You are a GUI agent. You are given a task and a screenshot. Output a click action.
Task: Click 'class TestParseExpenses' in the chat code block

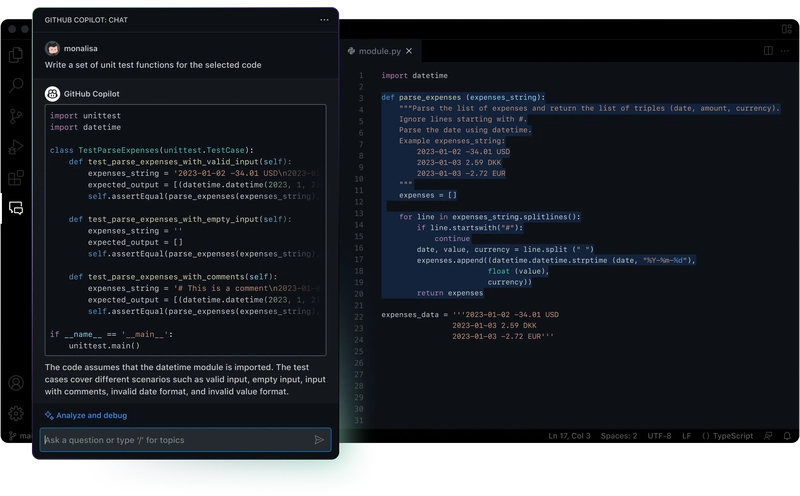click(x=152, y=150)
